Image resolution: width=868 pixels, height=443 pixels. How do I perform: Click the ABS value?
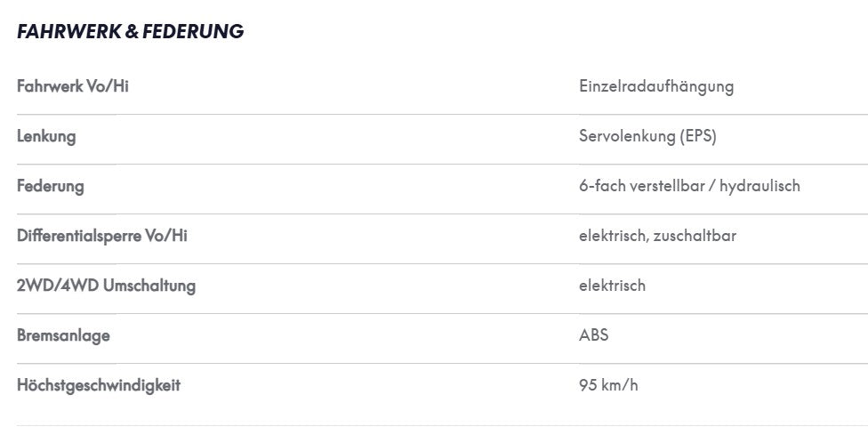[593, 335]
